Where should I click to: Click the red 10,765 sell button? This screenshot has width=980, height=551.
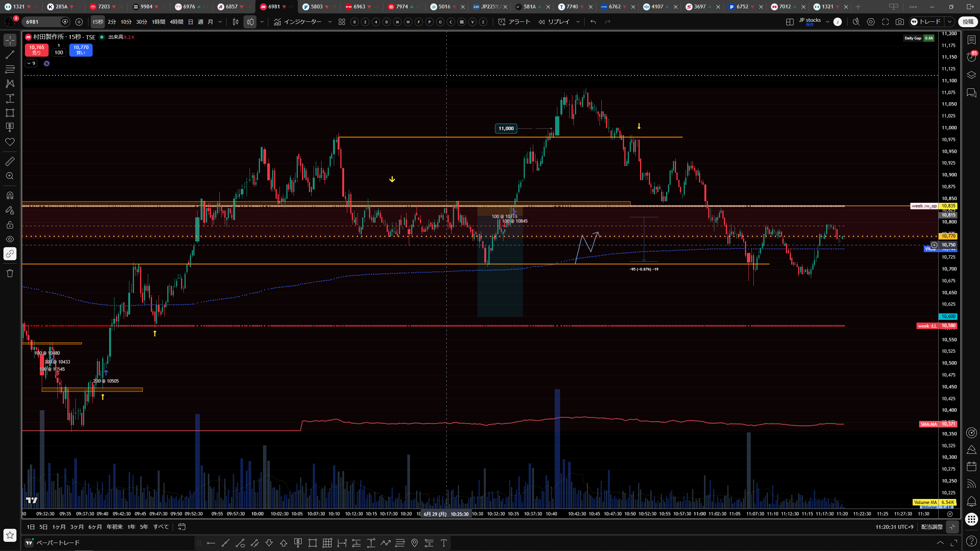click(x=37, y=50)
